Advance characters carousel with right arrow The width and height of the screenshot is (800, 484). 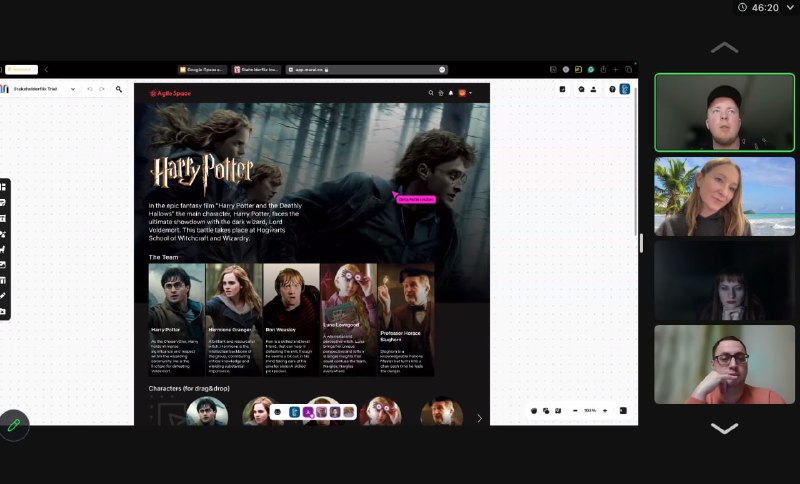[479, 418]
